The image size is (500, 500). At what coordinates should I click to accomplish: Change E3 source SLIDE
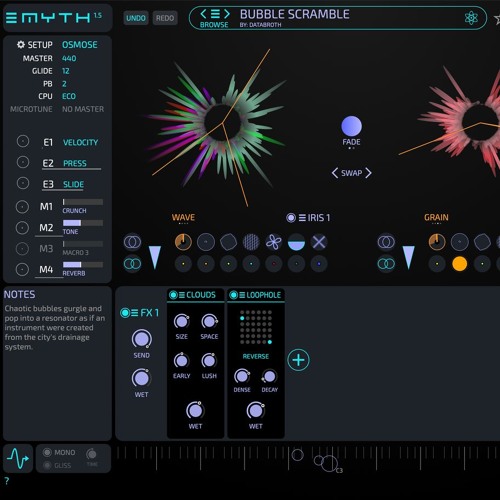tap(73, 184)
